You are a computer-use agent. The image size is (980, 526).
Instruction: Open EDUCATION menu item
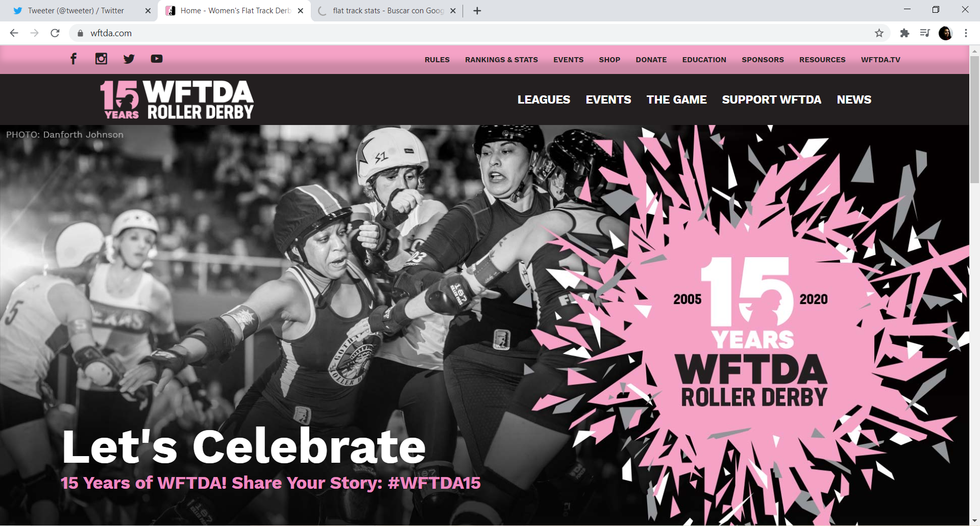[x=704, y=60]
